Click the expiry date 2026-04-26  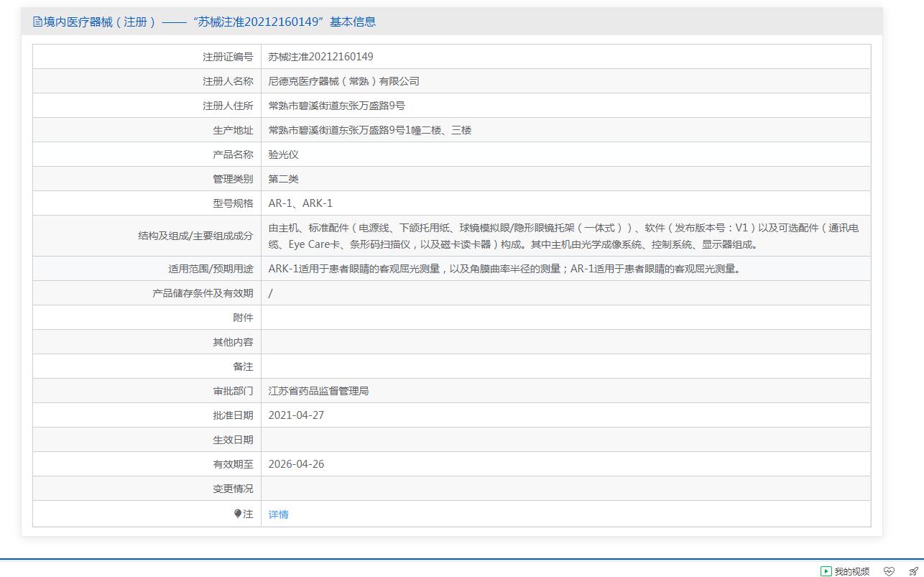(296, 464)
